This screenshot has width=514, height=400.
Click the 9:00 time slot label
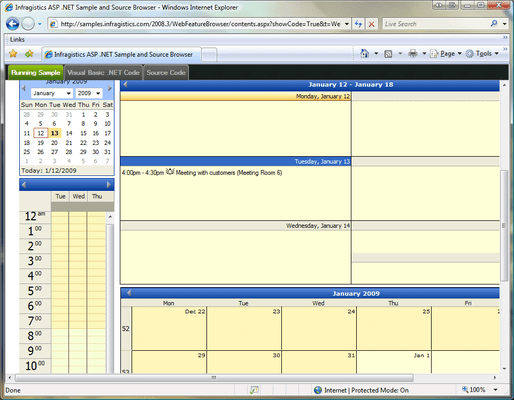coord(35,350)
